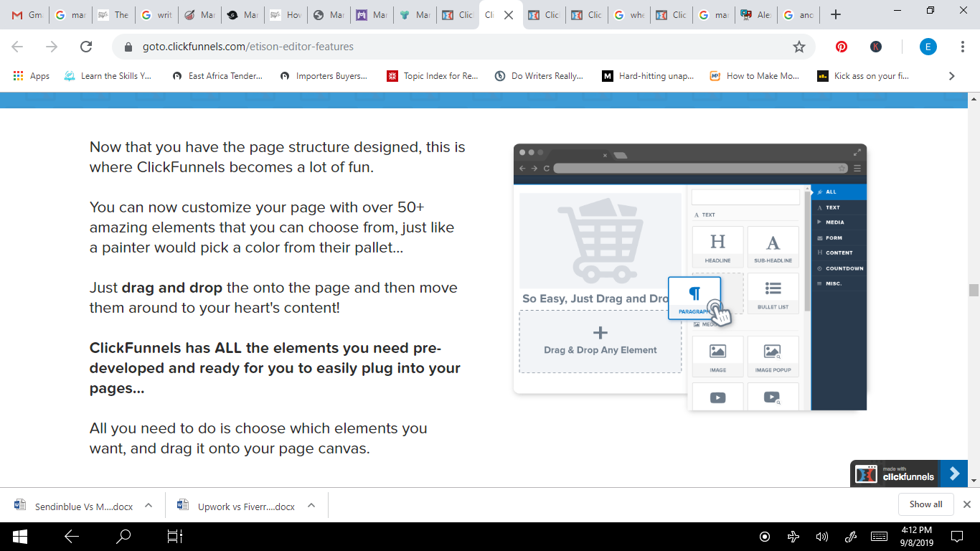Screen dimensions: 980x551
Task: Click the airplane mode tray icon
Action: click(x=793, y=537)
